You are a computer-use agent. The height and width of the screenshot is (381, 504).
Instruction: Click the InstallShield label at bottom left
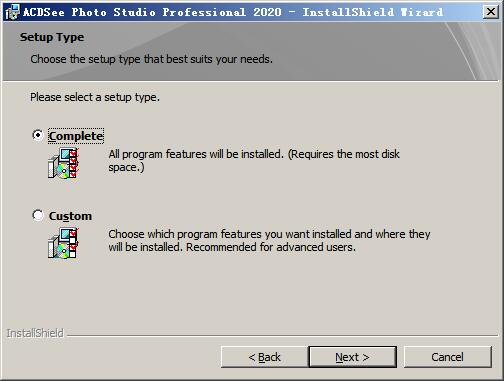(35, 333)
